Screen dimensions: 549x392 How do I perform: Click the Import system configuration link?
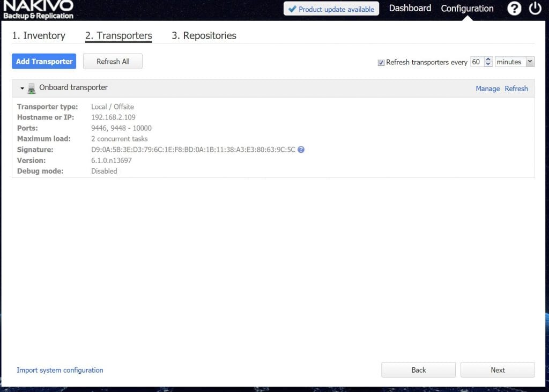tap(60, 370)
